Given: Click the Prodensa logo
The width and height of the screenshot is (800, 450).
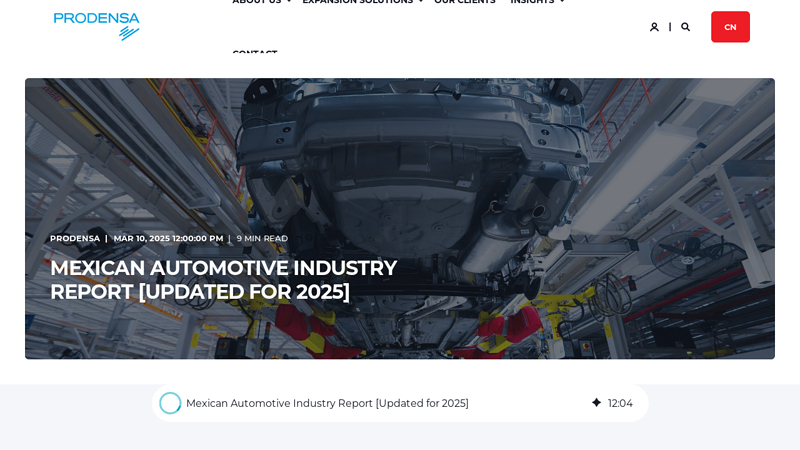Looking at the screenshot, I should click(x=96, y=26).
